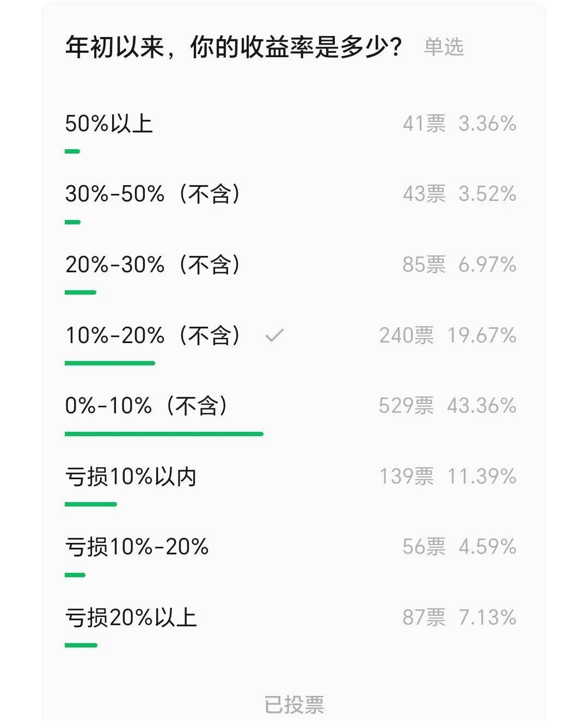This screenshot has width=588, height=721.
Task: Click the 41票 3.36% result
Action: [x=460, y=124]
